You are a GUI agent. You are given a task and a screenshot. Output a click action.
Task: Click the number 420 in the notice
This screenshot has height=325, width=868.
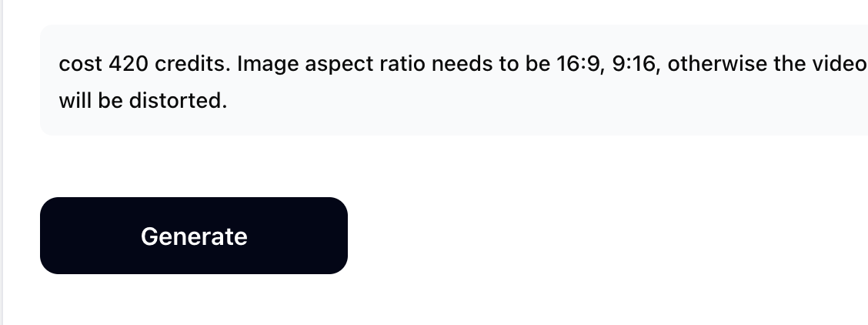[129, 64]
